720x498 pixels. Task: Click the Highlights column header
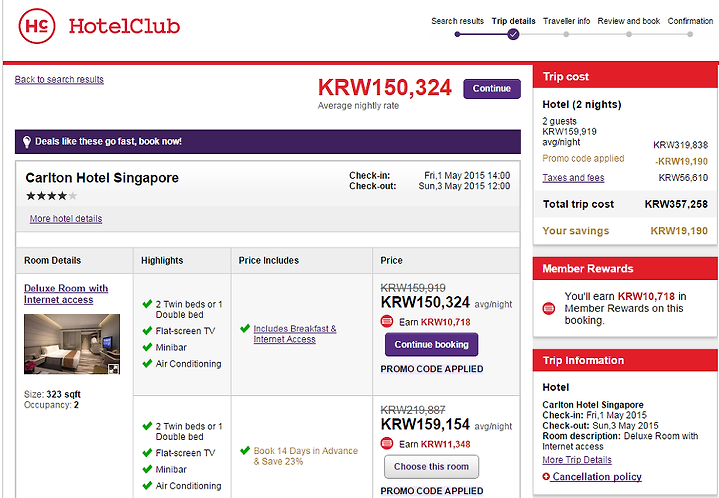tap(162, 261)
